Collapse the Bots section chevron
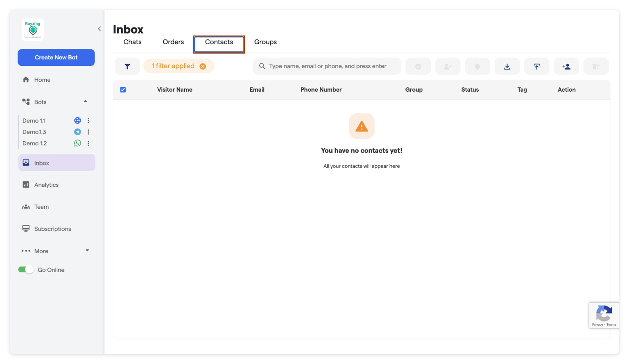 coord(86,102)
